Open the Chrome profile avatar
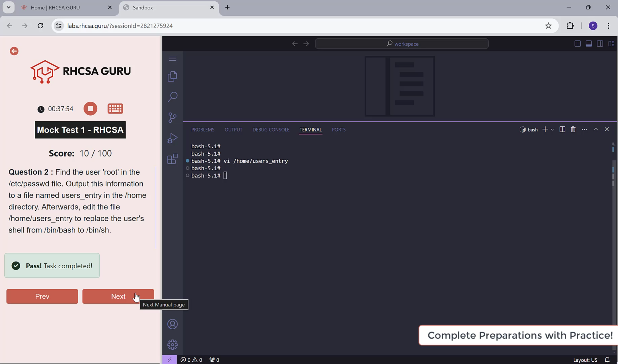The height and width of the screenshot is (364, 618). pyautogui.click(x=593, y=26)
